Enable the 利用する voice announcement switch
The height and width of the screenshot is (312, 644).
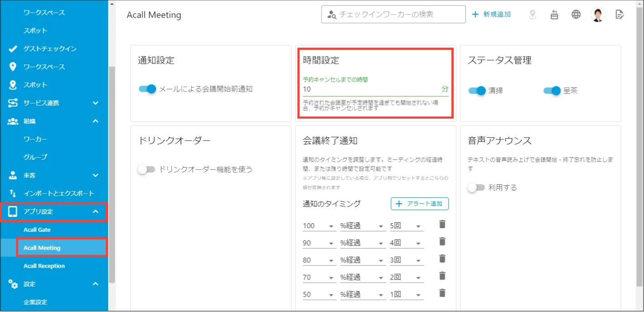(x=476, y=187)
